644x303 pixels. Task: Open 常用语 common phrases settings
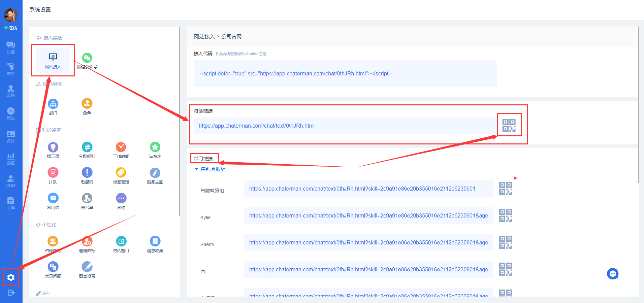click(53, 201)
